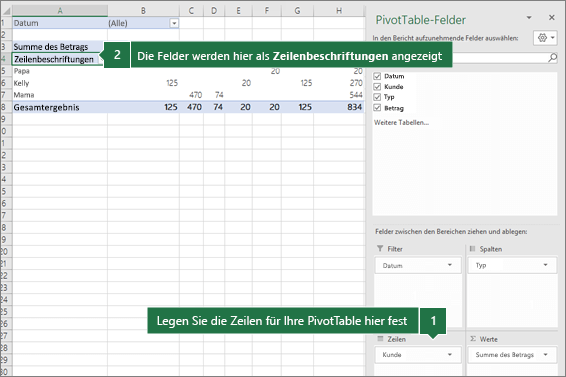
Task: Select column C header
Action: tap(191, 11)
